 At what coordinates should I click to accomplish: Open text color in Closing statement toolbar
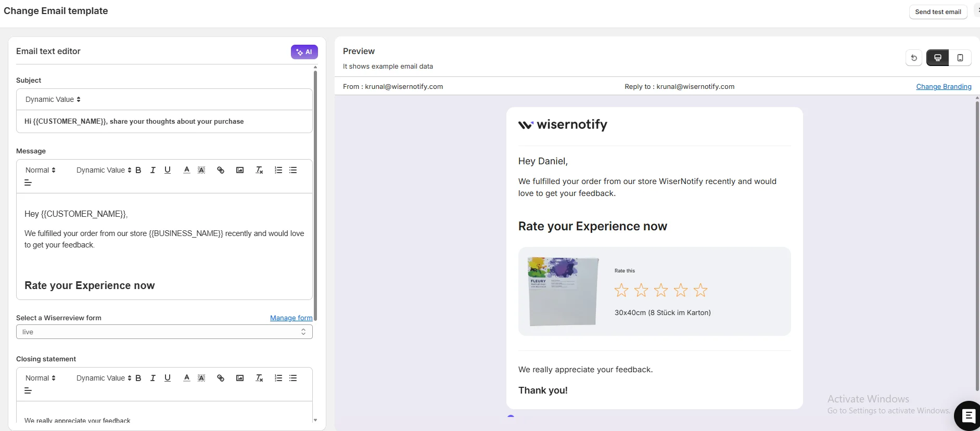click(186, 378)
